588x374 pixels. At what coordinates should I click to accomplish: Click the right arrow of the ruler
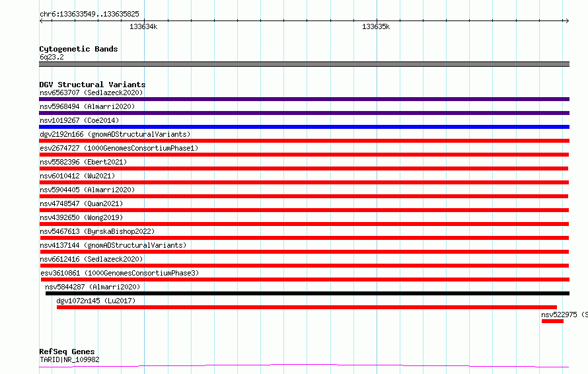pos(567,20)
